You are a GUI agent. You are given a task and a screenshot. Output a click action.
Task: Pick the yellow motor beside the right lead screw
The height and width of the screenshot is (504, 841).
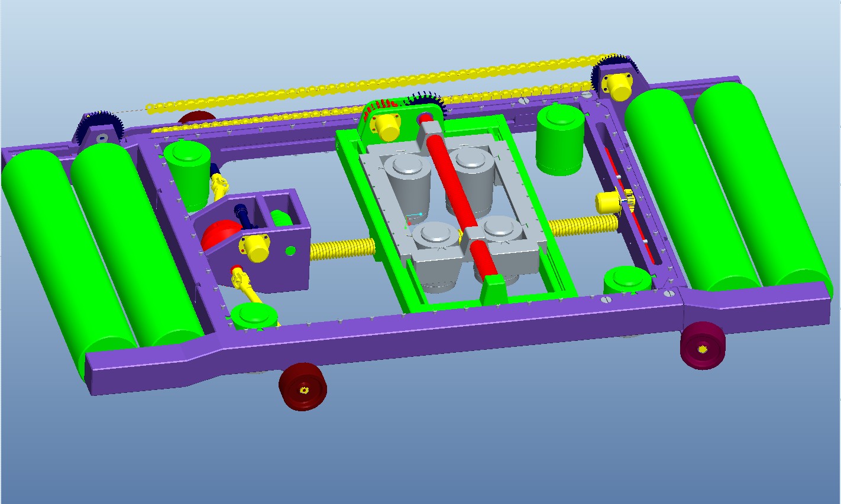click(608, 203)
